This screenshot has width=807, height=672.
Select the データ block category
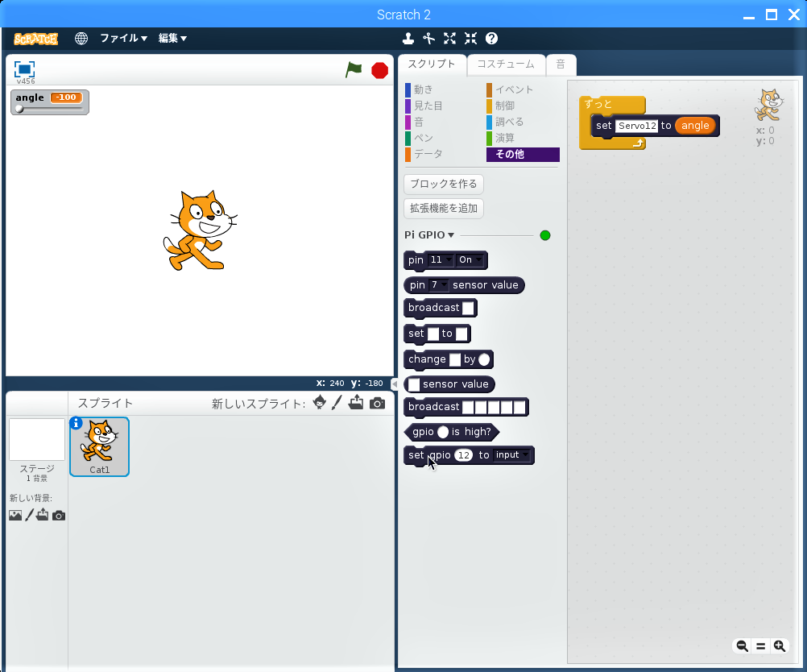point(428,154)
